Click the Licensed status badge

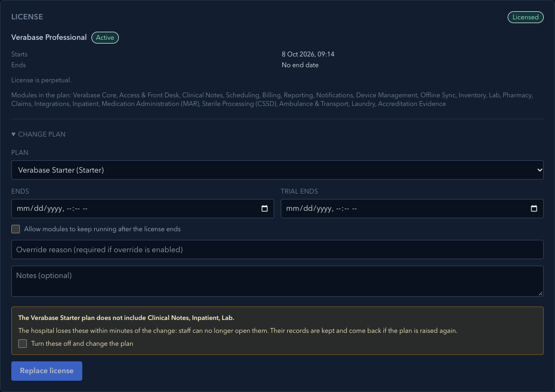click(x=525, y=17)
